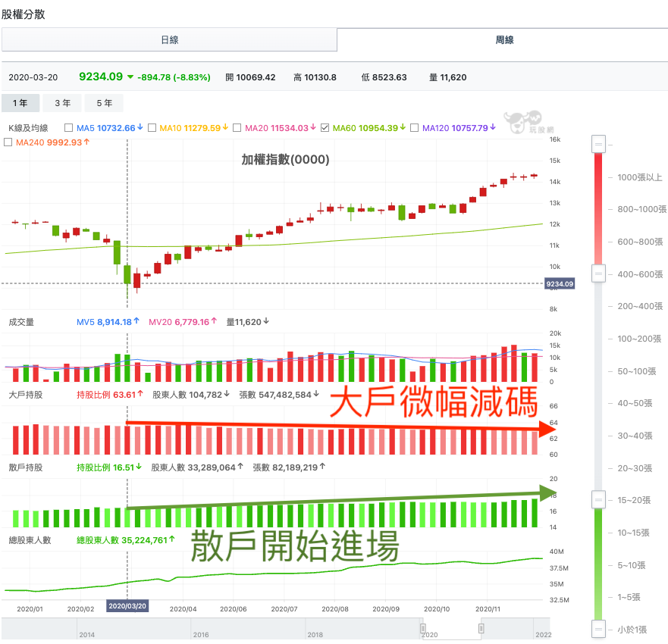This screenshot has height=644, width=668.
Task: Switch to the 周線 tab
Action: pos(504,40)
